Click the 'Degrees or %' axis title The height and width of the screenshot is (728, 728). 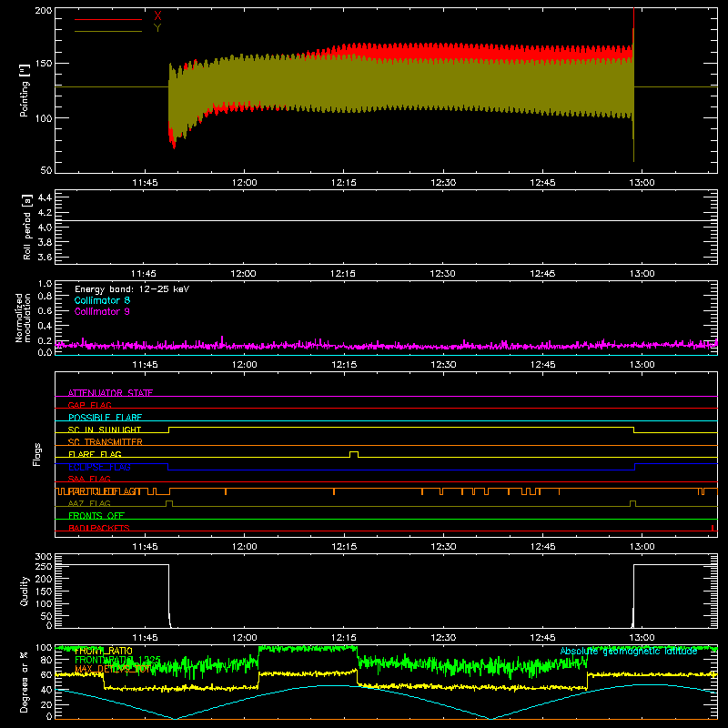25,682
